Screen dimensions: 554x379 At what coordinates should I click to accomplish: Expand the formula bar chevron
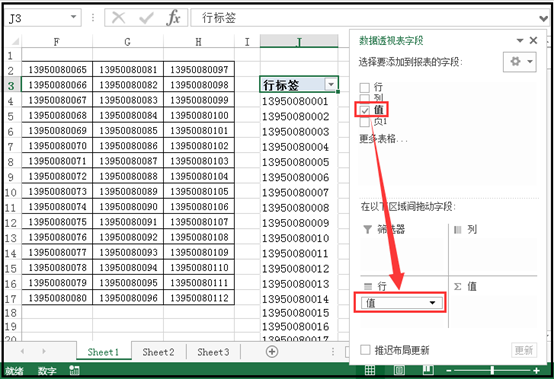click(543, 18)
